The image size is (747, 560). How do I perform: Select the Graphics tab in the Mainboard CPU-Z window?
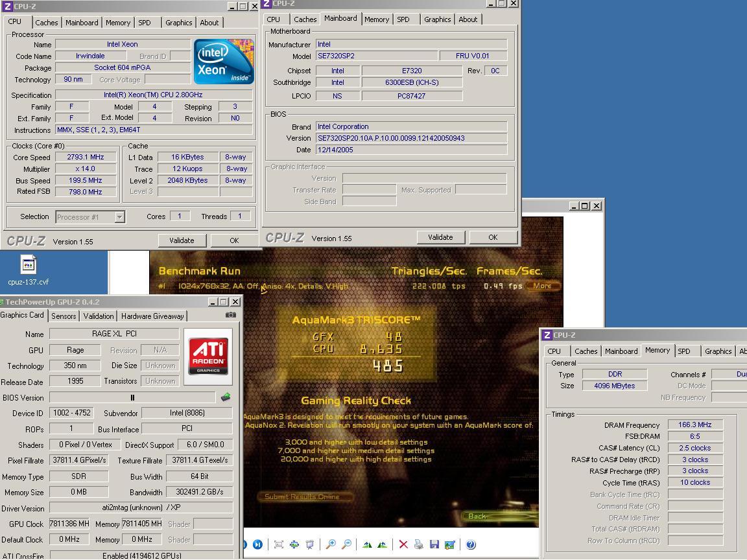point(437,19)
